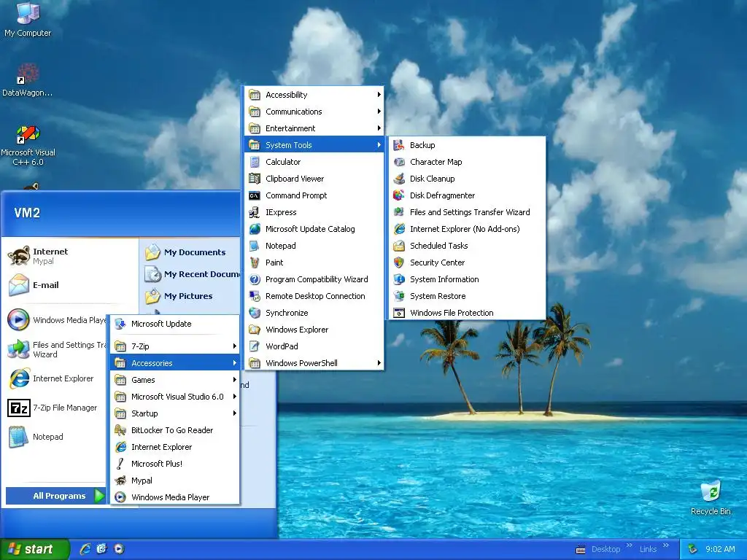This screenshot has height=560, width=747.
Task: Click the Mypal icon in All Programs
Action: pos(120,481)
